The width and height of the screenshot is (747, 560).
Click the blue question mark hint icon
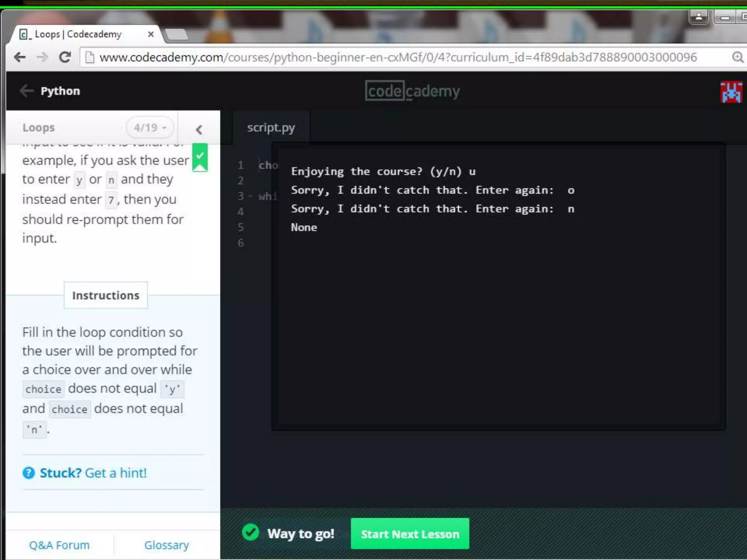coord(28,473)
